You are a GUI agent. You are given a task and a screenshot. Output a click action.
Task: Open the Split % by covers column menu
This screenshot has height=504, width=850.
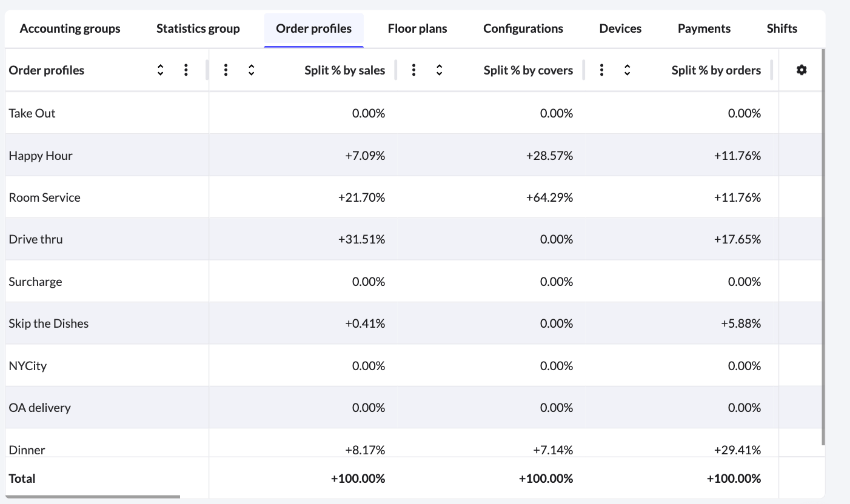(413, 70)
